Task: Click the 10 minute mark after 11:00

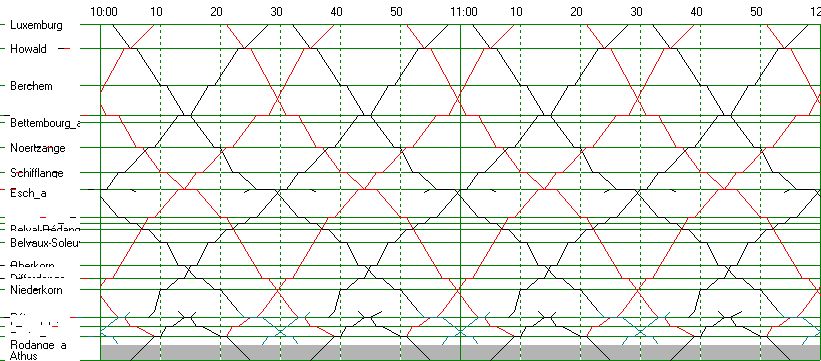Action: pos(516,12)
